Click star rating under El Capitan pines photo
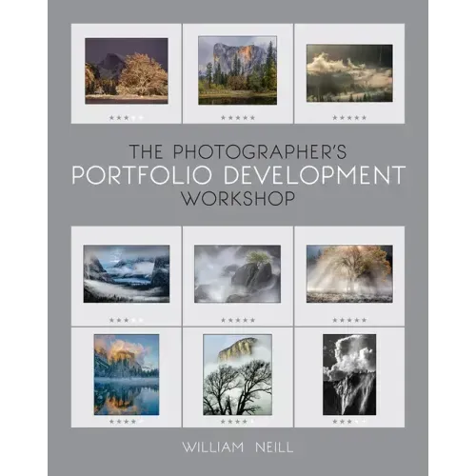Screen dimensions: 476x476 tap(238, 118)
